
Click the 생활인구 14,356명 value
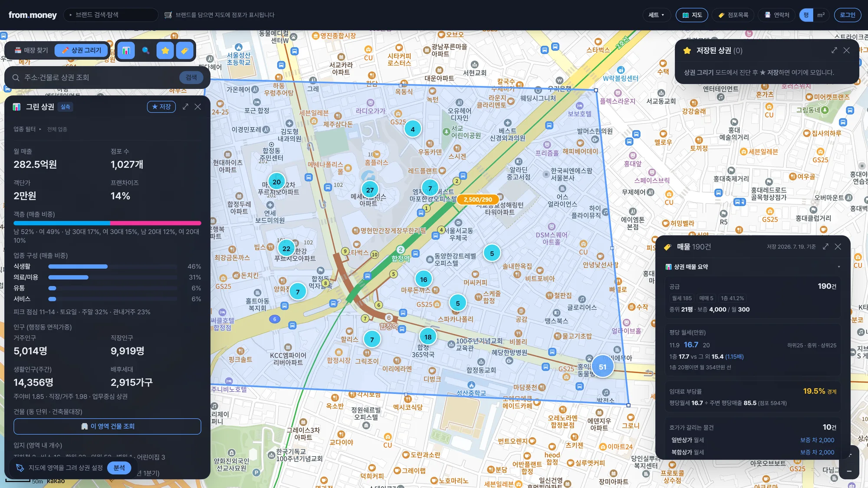click(x=33, y=383)
